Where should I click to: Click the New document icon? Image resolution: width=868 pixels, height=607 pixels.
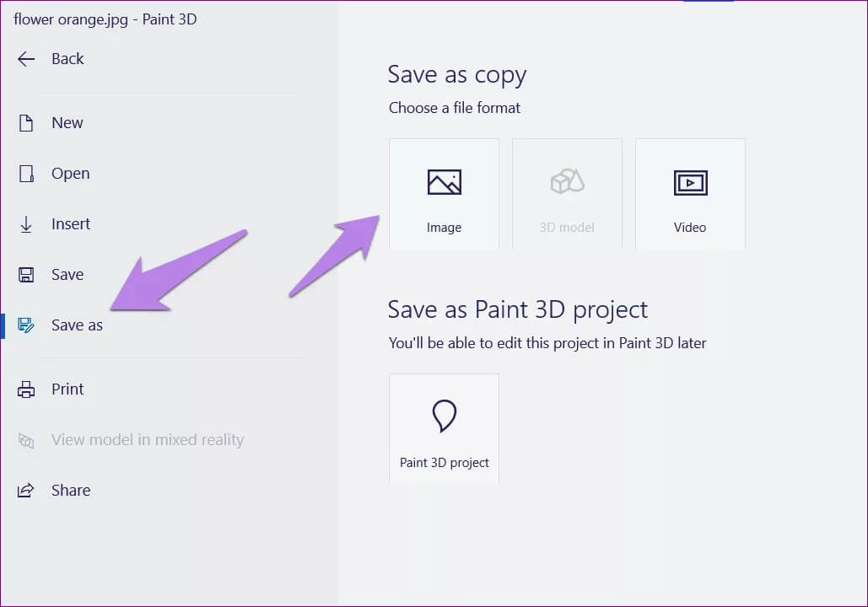[x=26, y=123]
